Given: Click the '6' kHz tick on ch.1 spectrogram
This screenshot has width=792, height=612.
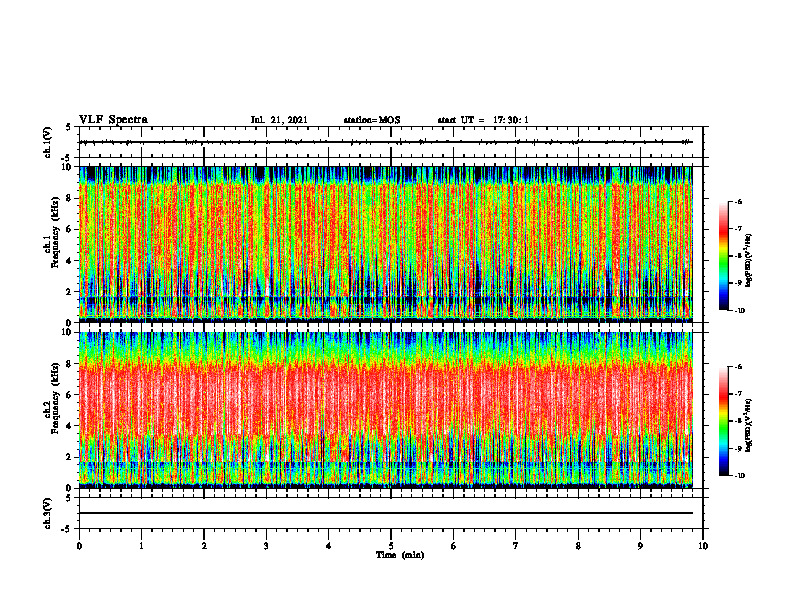Looking at the screenshot, I should point(70,229).
